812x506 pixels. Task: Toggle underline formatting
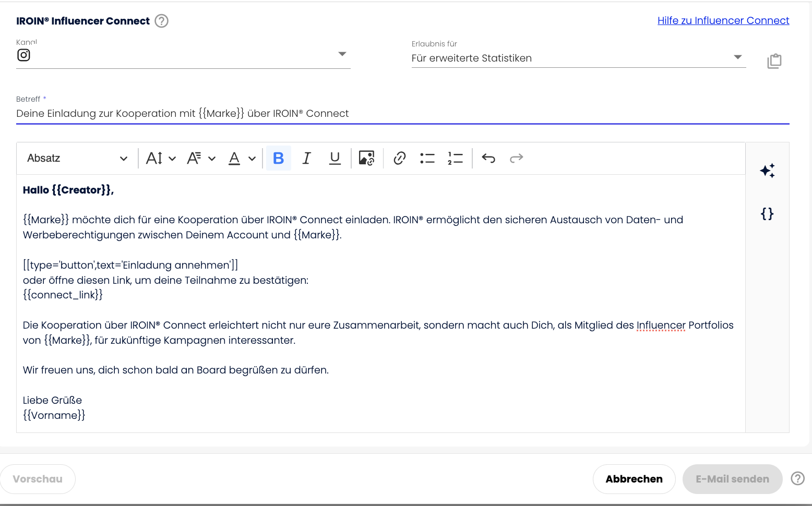coord(335,158)
